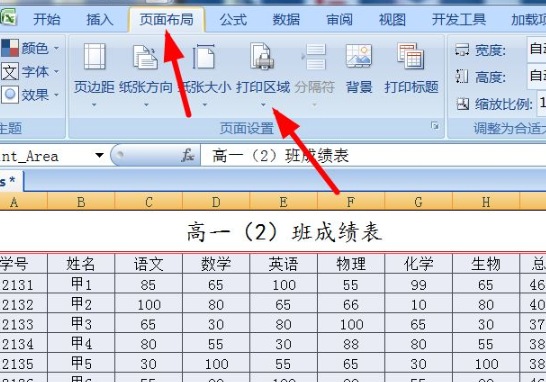Screen dimensions: 546x382
Task: Select the 页面布局 tab
Action: tap(166, 20)
